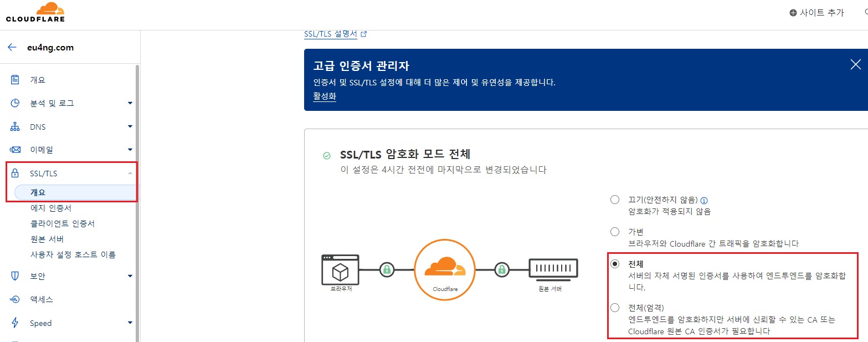Viewport: 868px width, 342px height.
Task: Expand the Speed sidebar menu
Action: point(130,323)
